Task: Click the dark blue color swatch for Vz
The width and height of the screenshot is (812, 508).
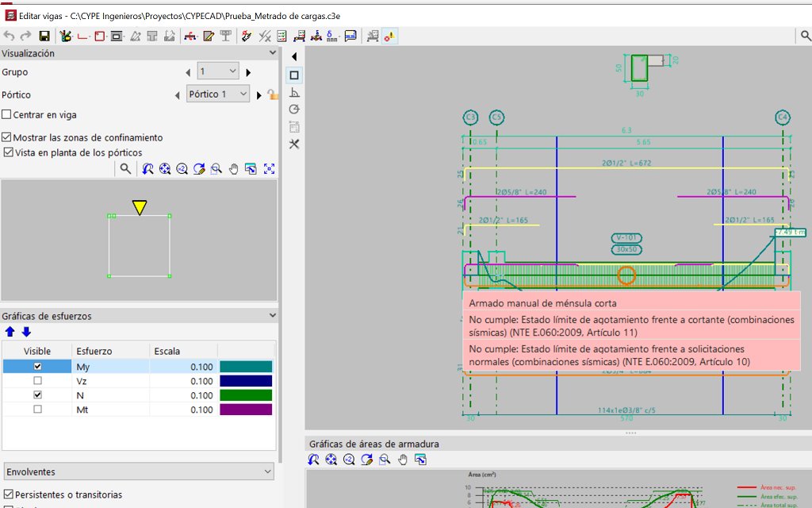Action: [246, 381]
